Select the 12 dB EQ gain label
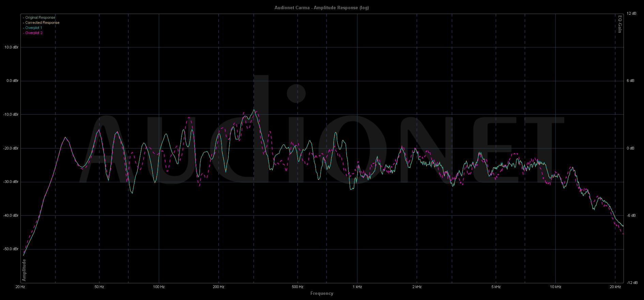644x300 pixels. 631,14
